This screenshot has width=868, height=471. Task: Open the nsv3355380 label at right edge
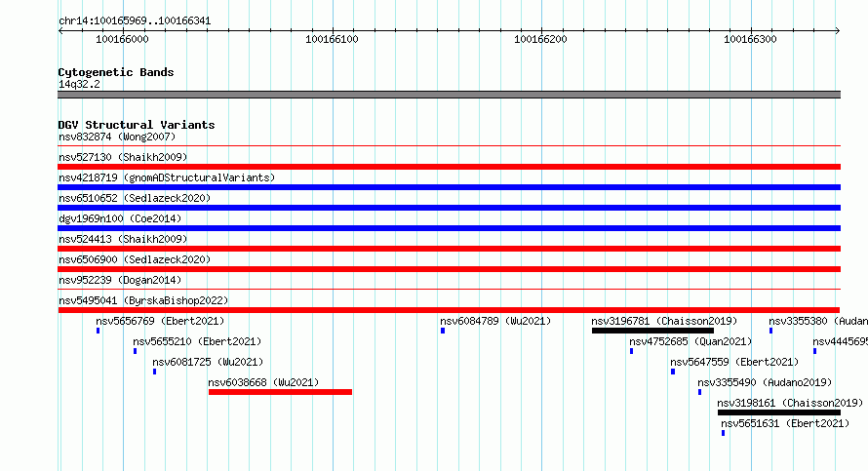click(818, 321)
